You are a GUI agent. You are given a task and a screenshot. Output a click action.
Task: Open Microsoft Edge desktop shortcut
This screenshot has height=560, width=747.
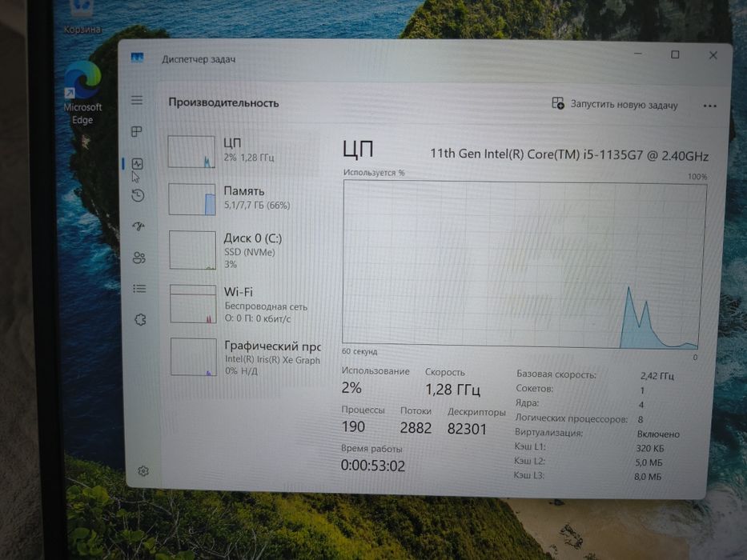(x=82, y=93)
